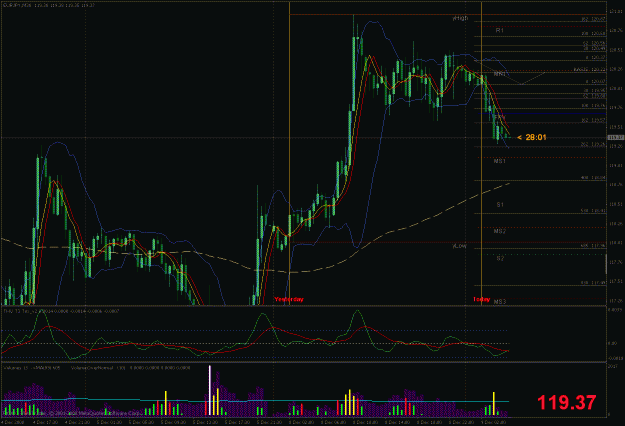
Task: Click the red 'Yesterday' session label
Action: [x=289, y=299]
